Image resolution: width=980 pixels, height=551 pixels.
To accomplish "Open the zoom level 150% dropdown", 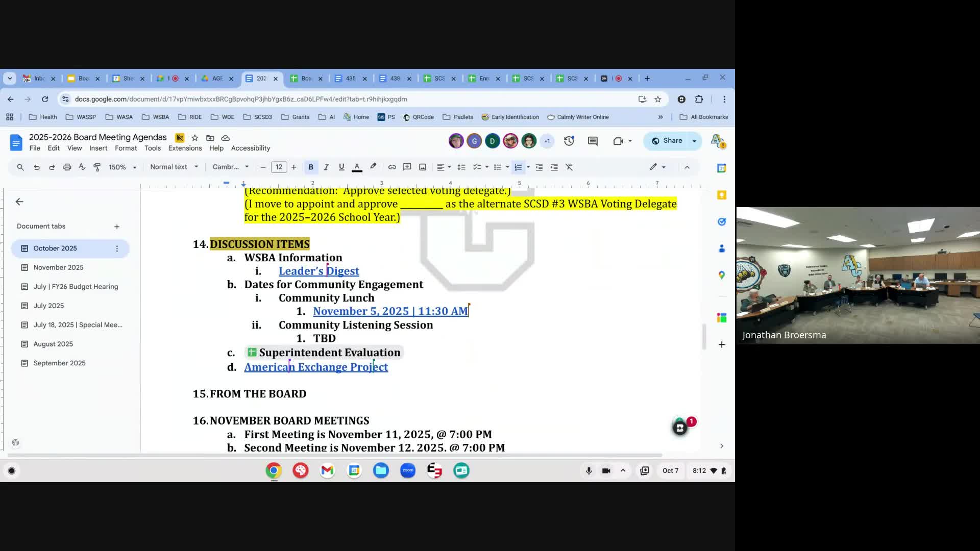I will point(122,167).
